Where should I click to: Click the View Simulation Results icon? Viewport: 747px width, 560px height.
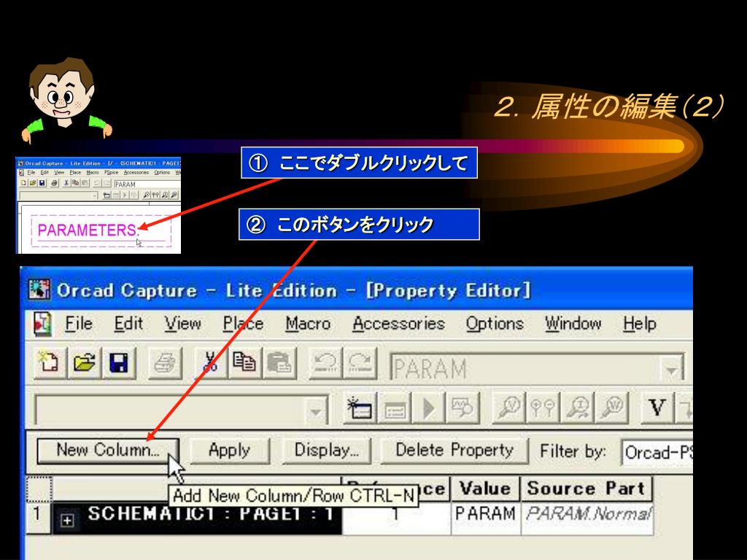tap(462, 408)
